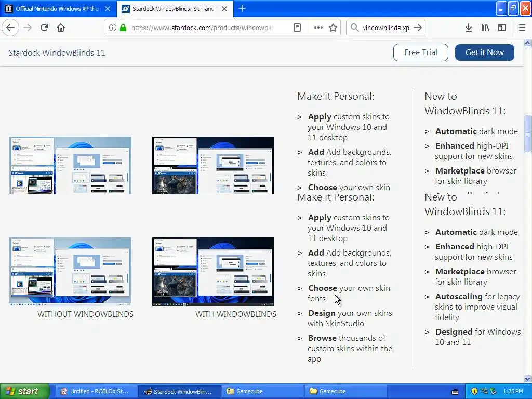
Task: Bookmark this page with the star
Action: pyautogui.click(x=333, y=28)
